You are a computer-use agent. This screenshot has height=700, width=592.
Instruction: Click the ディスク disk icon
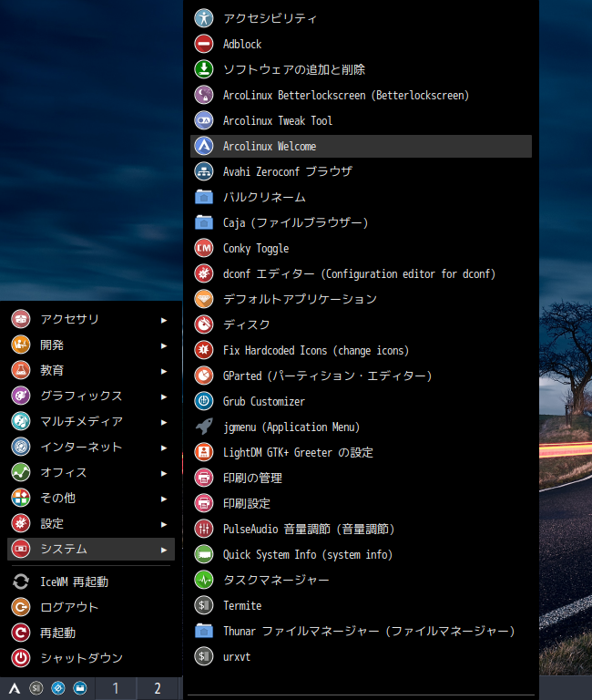coord(204,324)
